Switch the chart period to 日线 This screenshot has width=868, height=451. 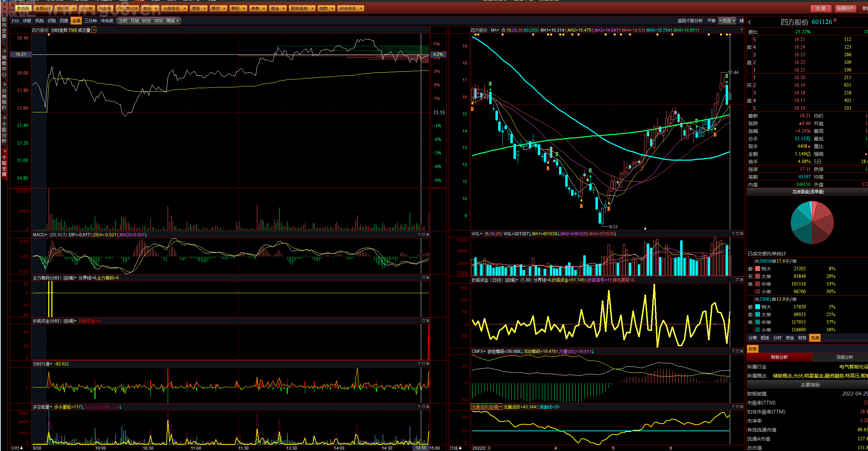coord(135,21)
